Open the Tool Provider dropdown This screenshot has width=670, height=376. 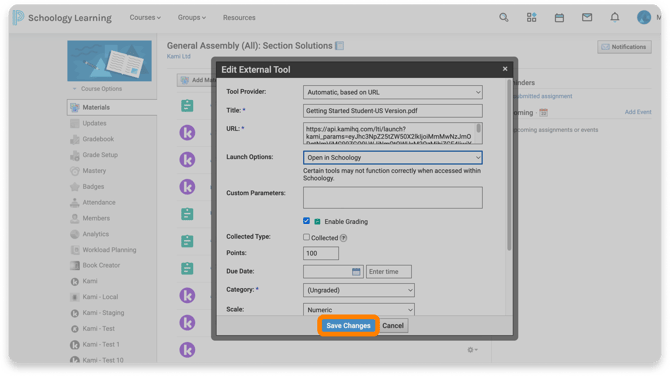pos(393,92)
